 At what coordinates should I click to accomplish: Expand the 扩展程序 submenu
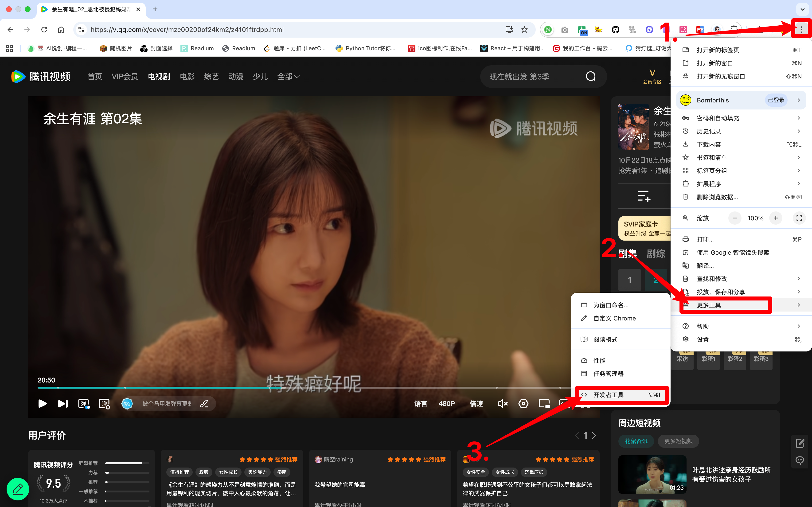(x=741, y=184)
